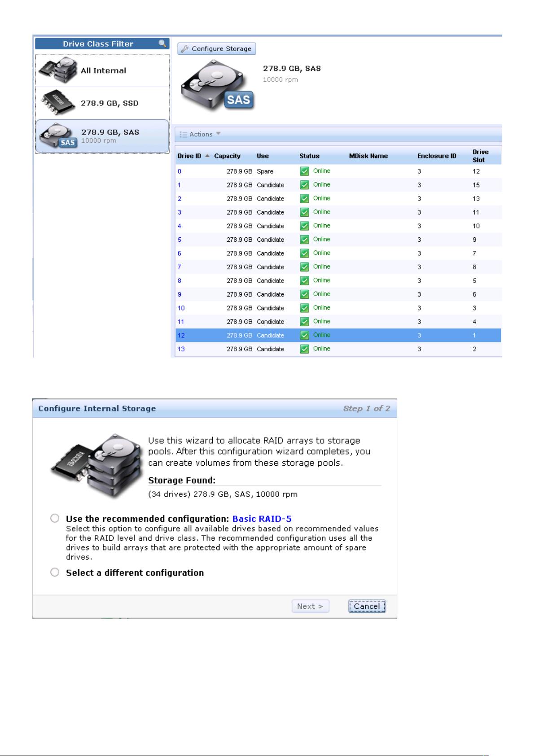Image resolution: width=535 pixels, height=756 pixels.
Task: Select the 278.9 GB, SAS 10000 rpm entry
Action: click(102, 136)
